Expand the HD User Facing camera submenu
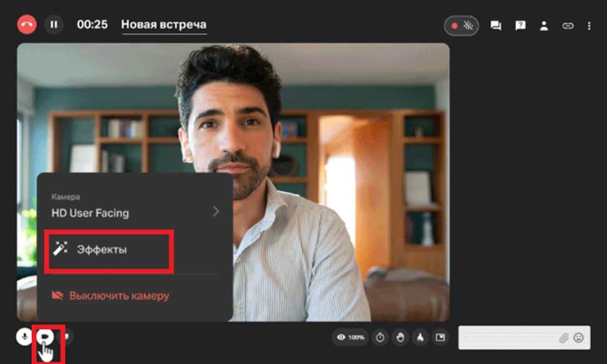Image resolution: width=607 pixels, height=364 pixels. pyautogui.click(x=216, y=212)
